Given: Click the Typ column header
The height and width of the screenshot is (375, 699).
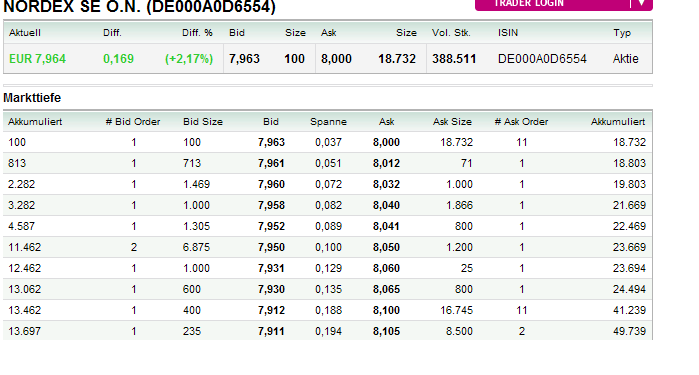Looking at the screenshot, I should tap(622, 33).
